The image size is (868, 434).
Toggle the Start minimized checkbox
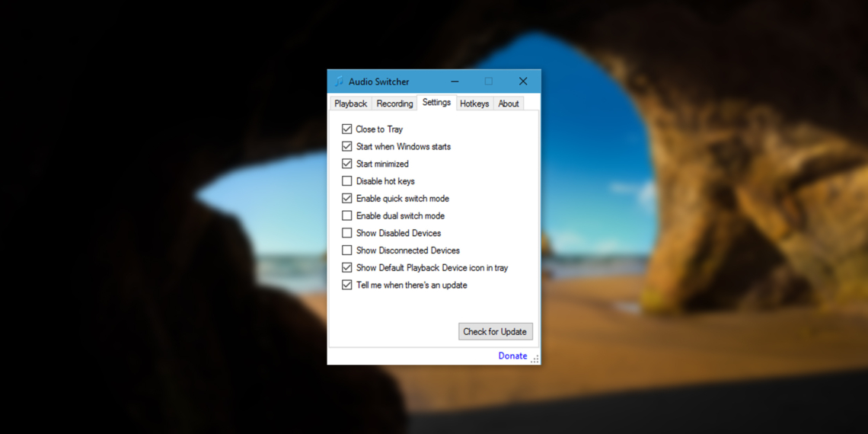[347, 164]
